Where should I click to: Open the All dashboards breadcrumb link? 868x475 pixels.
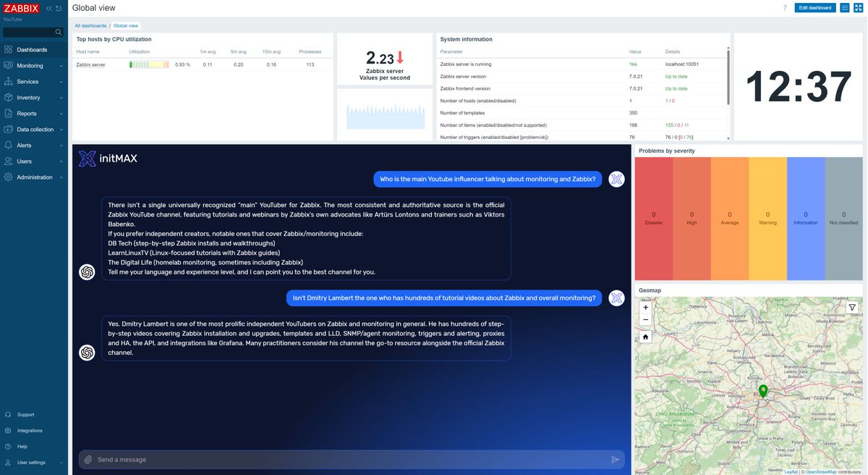pos(91,25)
